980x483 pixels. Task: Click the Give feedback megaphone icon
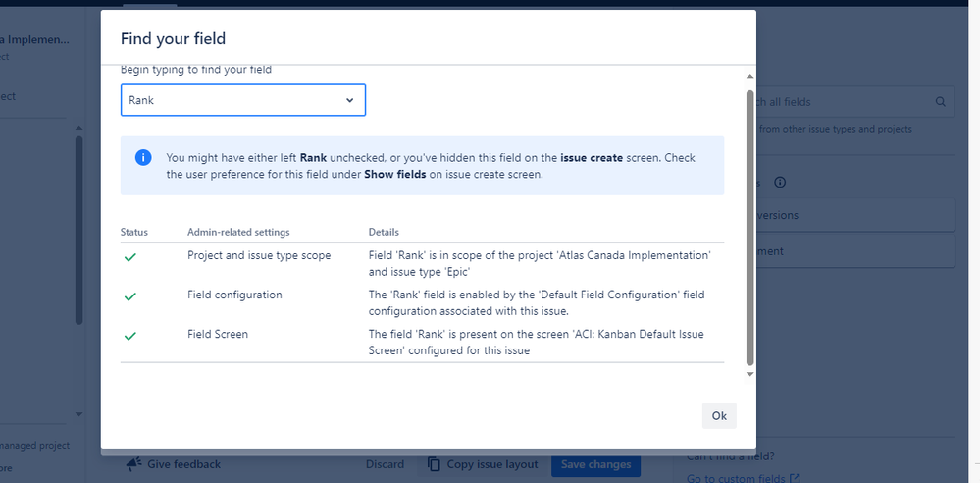tap(133, 465)
